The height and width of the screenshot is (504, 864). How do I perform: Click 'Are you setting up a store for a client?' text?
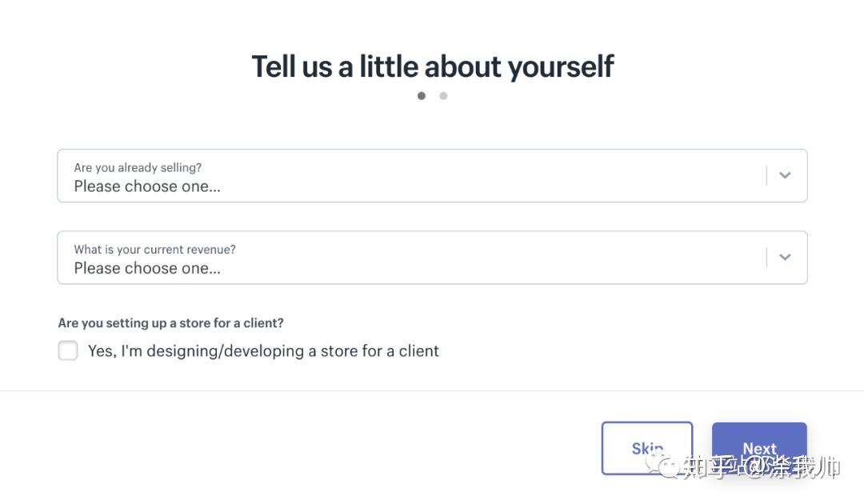[171, 322]
